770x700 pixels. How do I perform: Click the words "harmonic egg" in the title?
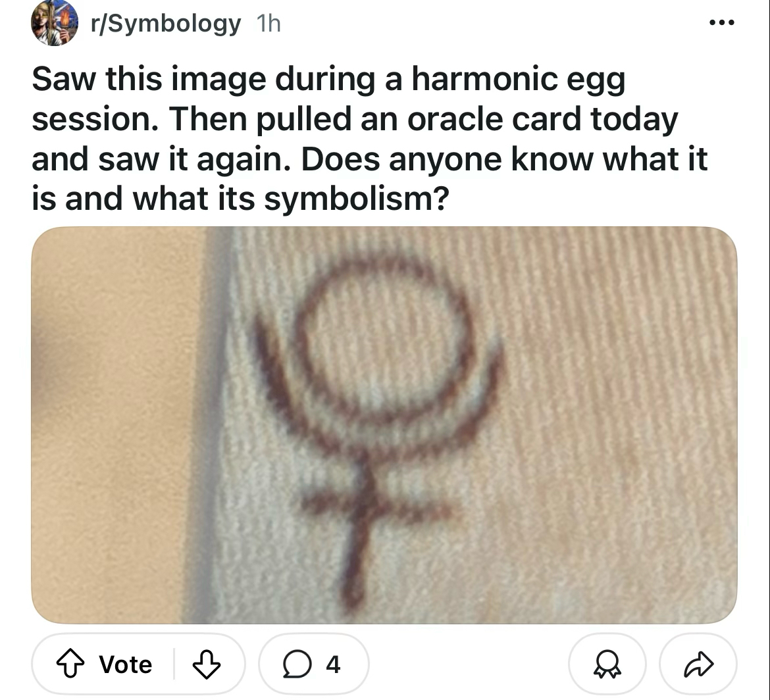point(519,80)
